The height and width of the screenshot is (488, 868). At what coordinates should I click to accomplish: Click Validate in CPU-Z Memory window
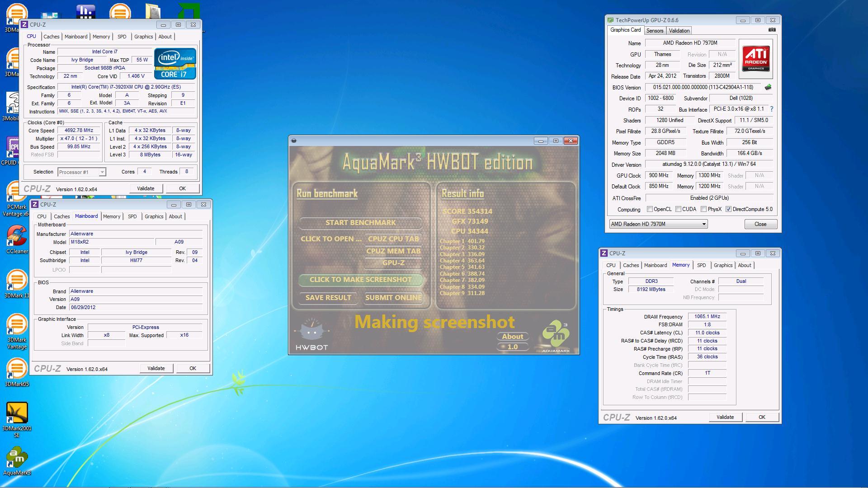coord(725,417)
